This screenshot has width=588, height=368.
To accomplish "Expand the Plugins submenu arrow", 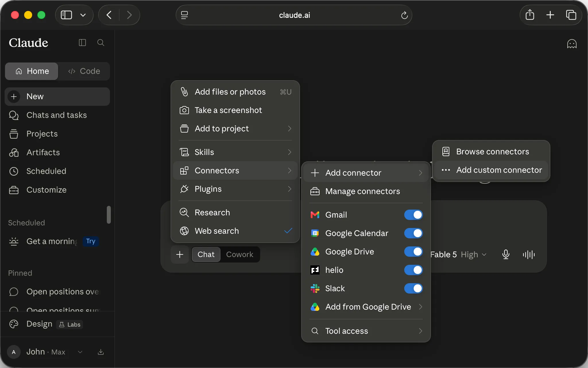I will 289,189.
